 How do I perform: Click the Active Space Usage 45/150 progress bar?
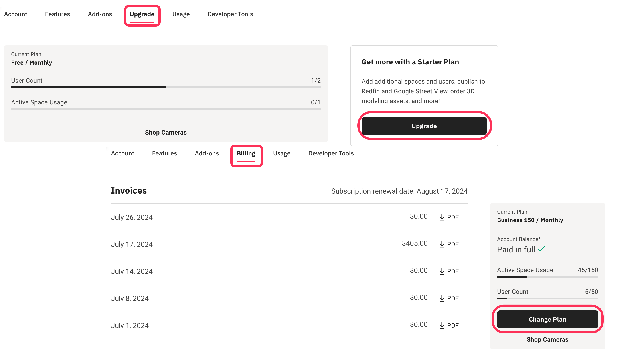pos(547,277)
